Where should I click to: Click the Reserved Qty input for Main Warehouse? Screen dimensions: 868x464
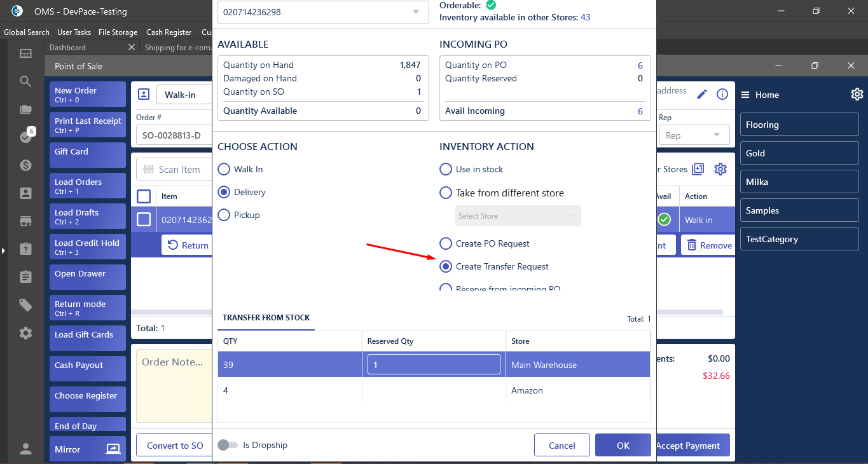[434, 364]
